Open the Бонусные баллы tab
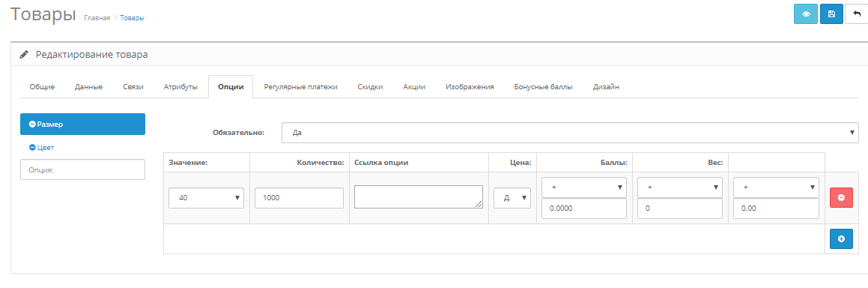Screen dimensions: 868x288 [543, 87]
